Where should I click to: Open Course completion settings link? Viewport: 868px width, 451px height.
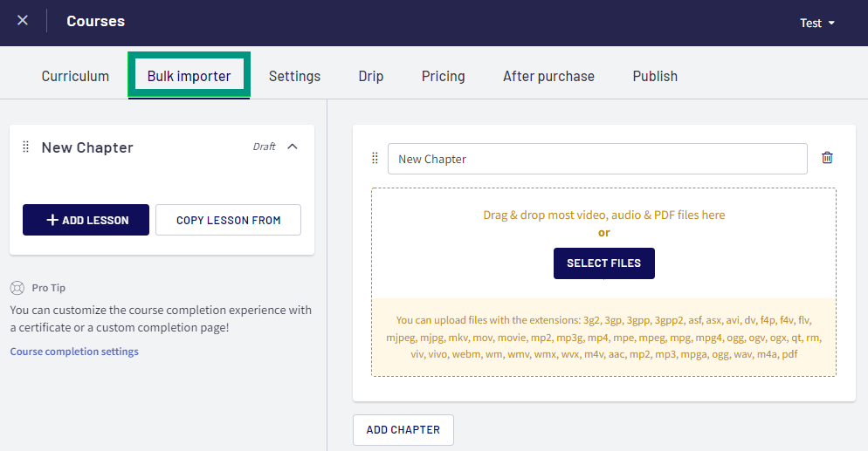pyautogui.click(x=74, y=352)
